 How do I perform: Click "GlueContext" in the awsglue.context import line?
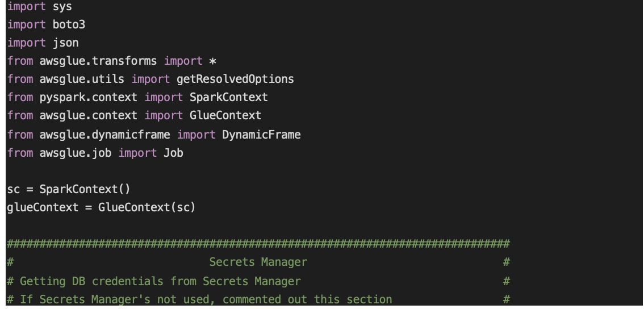coord(225,116)
